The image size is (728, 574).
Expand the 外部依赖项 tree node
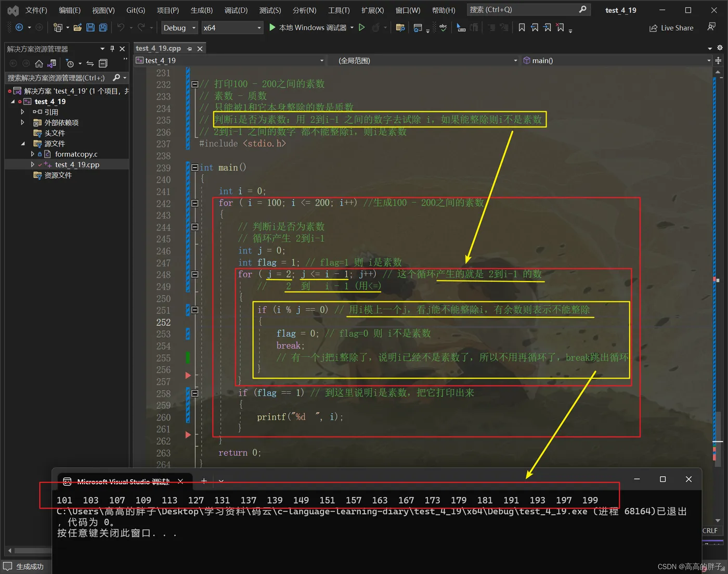[x=22, y=122]
